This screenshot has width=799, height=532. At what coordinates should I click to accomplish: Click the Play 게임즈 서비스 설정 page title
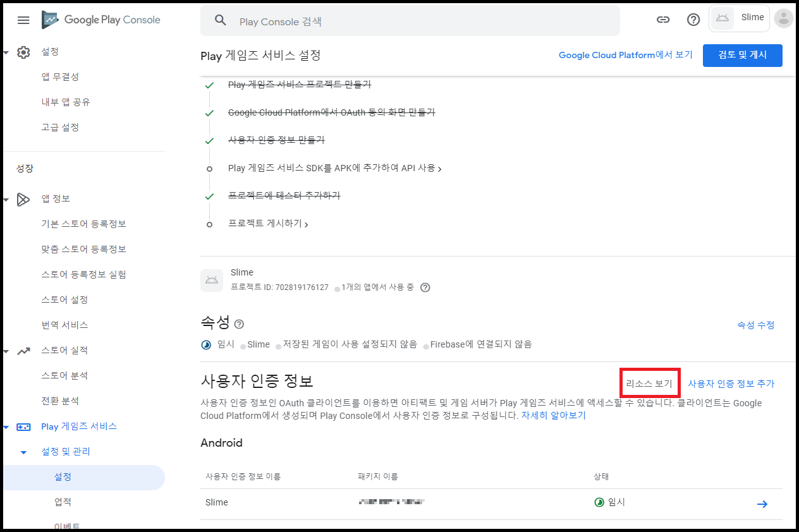(x=260, y=56)
